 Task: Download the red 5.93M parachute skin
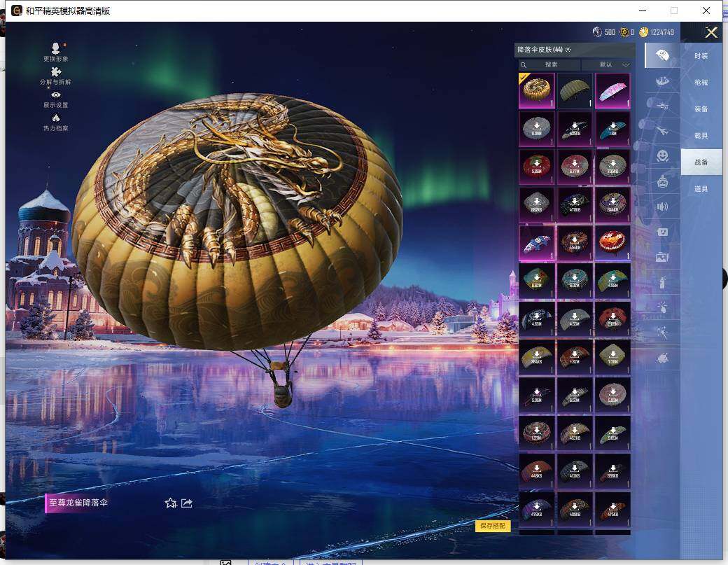tap(612, 319)
